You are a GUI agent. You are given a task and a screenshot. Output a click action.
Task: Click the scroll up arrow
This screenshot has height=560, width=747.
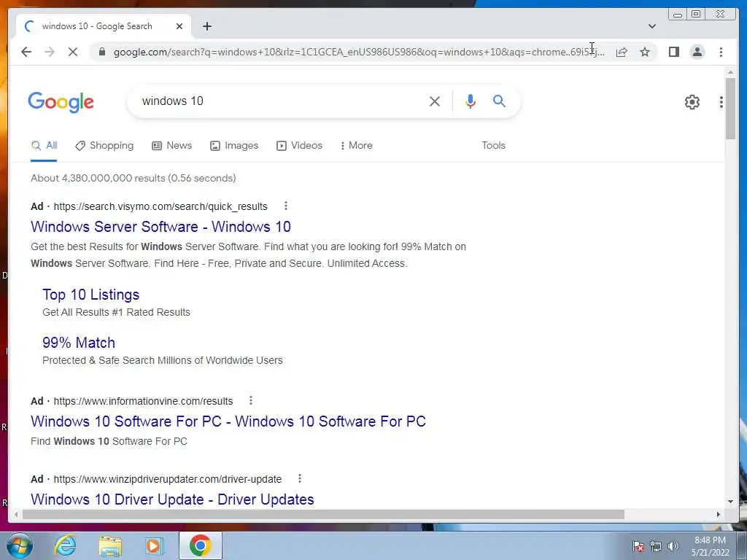[730, 72]
